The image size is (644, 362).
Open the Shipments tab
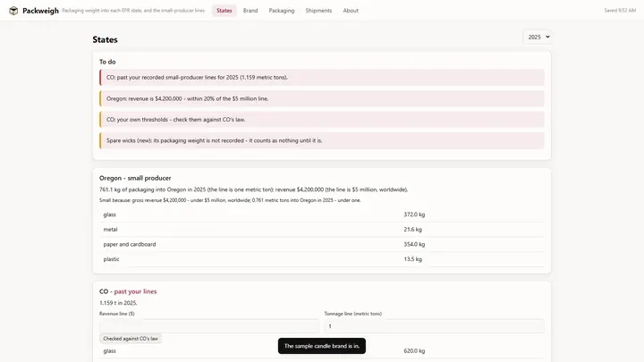point(318,11)
